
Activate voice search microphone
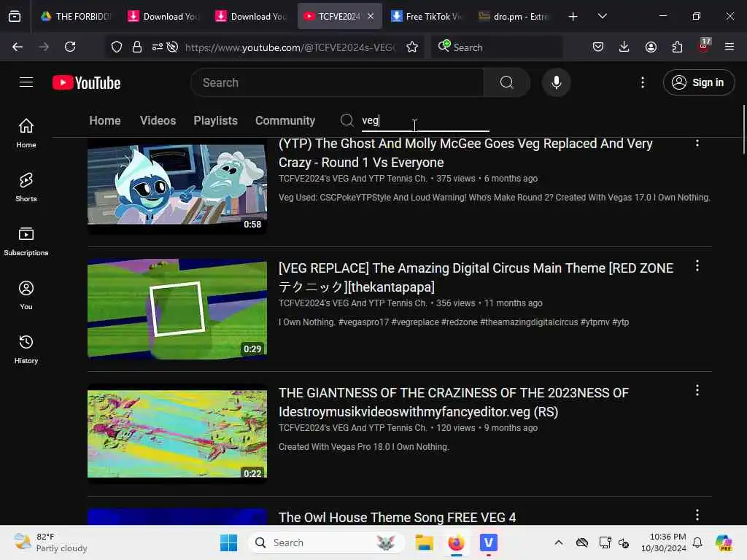click(x=556, y=82)
